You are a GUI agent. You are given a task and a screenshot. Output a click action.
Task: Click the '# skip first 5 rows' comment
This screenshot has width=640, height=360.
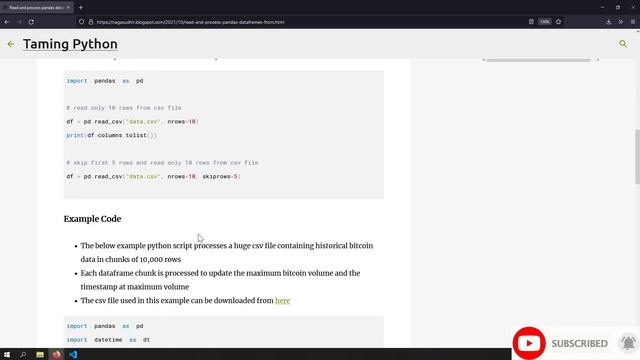coord(162,162)
